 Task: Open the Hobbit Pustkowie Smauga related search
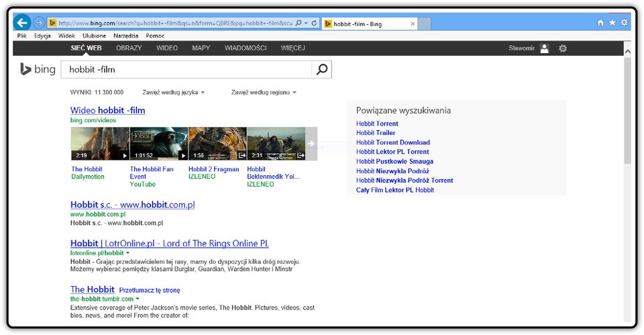pyautogui.click(x=394, y=162)
